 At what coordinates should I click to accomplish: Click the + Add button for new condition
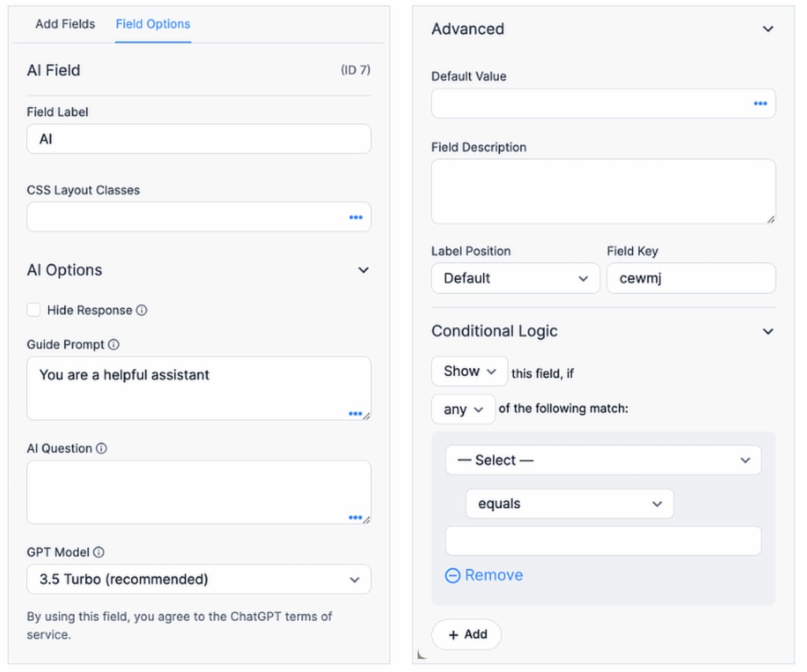pos(466,634)
